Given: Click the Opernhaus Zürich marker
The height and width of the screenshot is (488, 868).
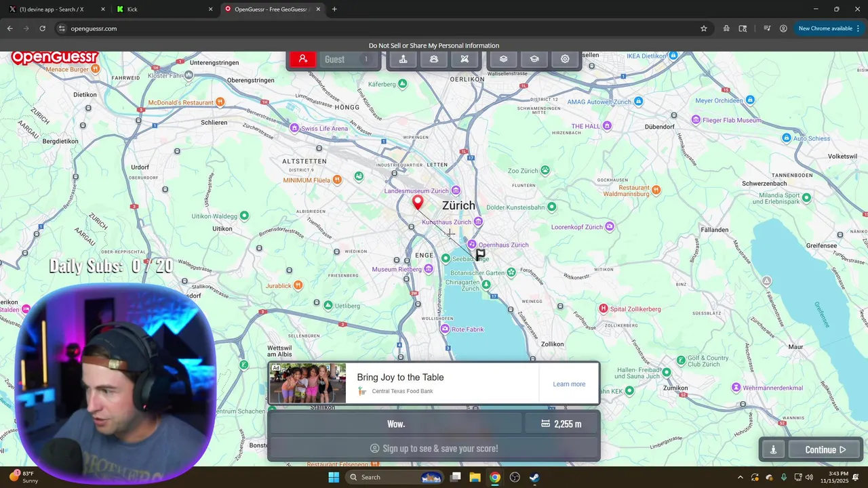Looking at the screenshot, I should click(x=472, y=245).
